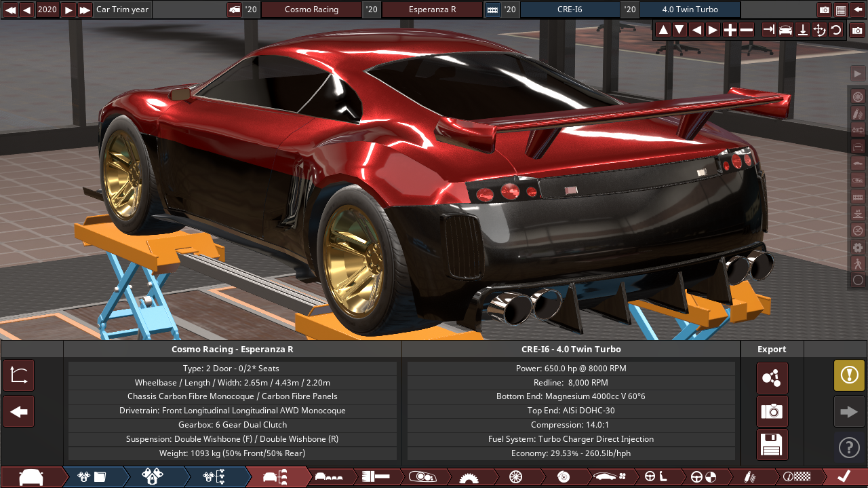The height and width of the screenshot is (488, 868).
Task: Zoom camera out with minus icon
Action: [x=746, y=30]
